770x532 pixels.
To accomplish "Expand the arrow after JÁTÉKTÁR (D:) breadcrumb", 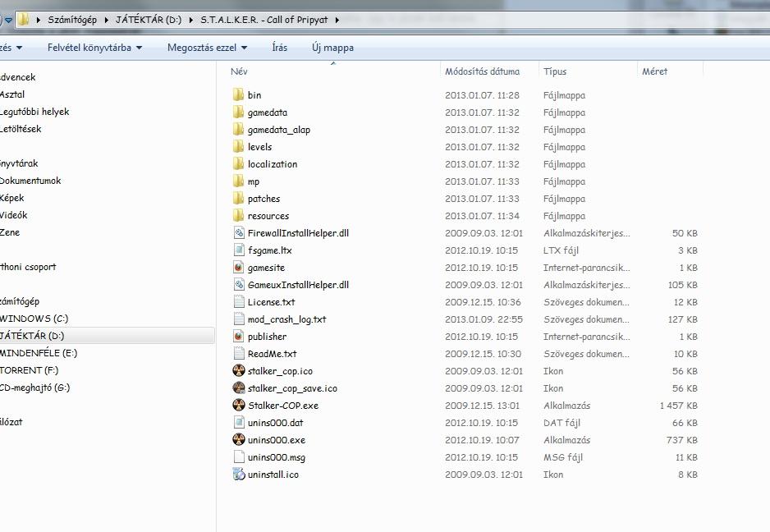I will (x=191, y=21).
